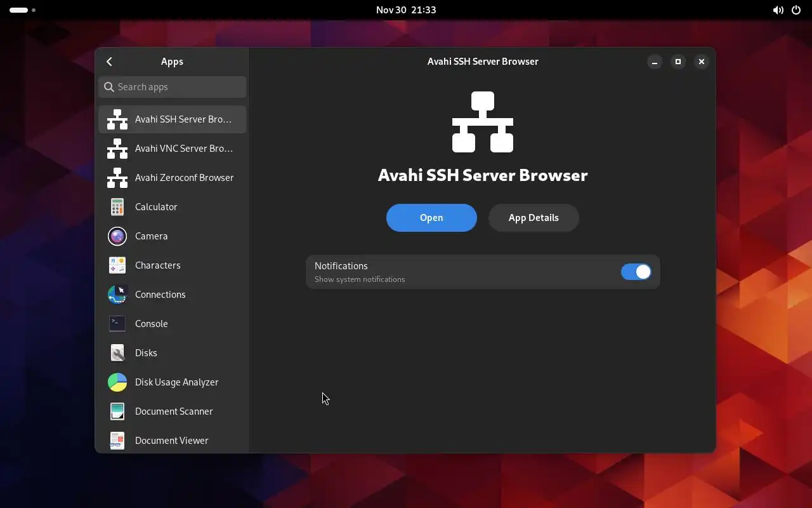Screen dimensions: 812x508
Task: Select the Disk Usage Analyzer pie icon
Action: [x=117, y=382]
